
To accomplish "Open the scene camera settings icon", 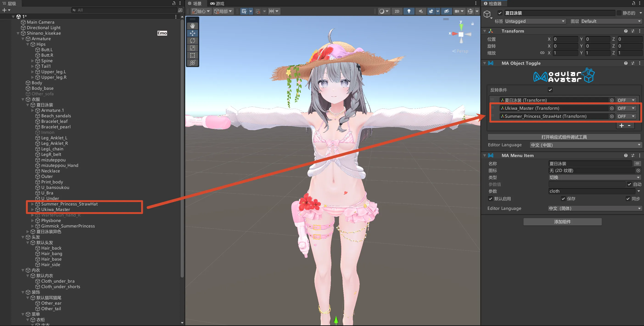I will 457,11.
